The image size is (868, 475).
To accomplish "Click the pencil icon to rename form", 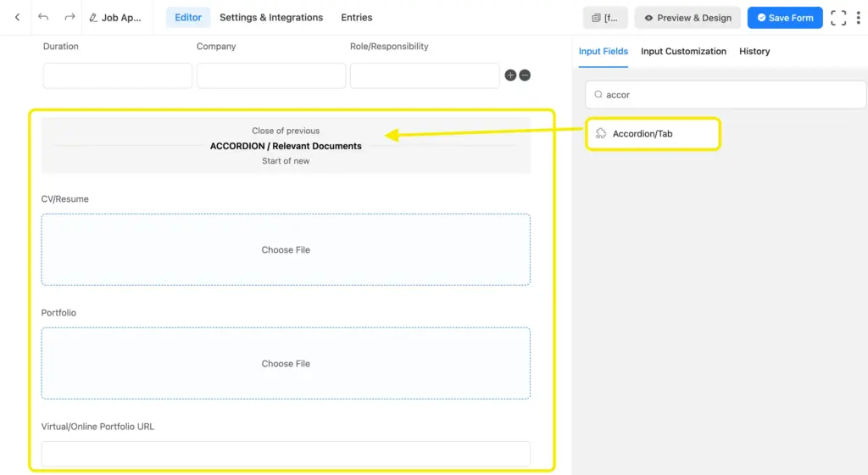I will click(94, 17).
